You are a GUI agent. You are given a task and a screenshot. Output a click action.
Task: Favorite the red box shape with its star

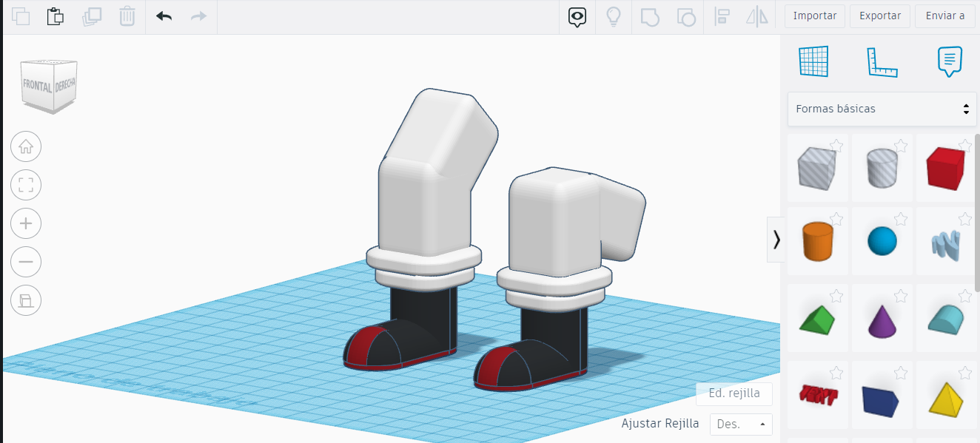pyautogui.click(x=964, y=146)
